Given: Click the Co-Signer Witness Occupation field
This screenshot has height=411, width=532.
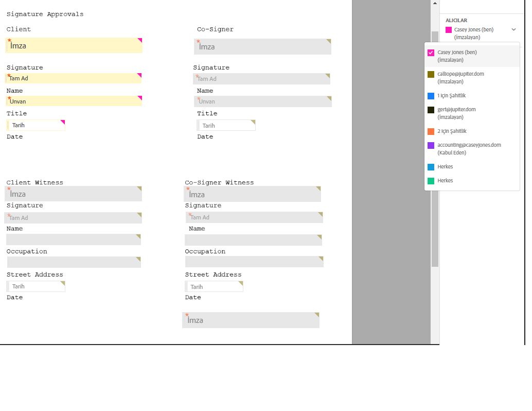Looking at the screenshot, I should coord(254,240).
